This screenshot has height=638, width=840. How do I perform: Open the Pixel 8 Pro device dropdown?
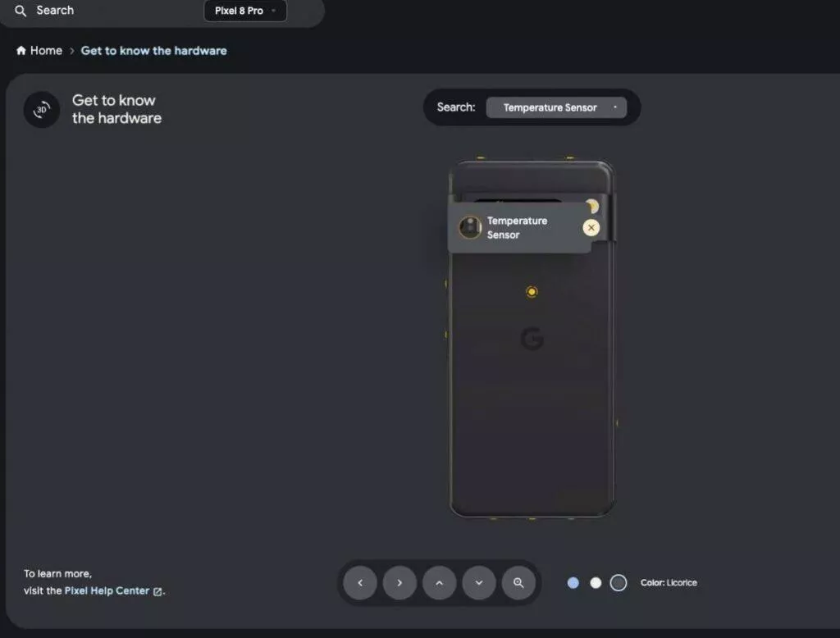coord(244,11)
